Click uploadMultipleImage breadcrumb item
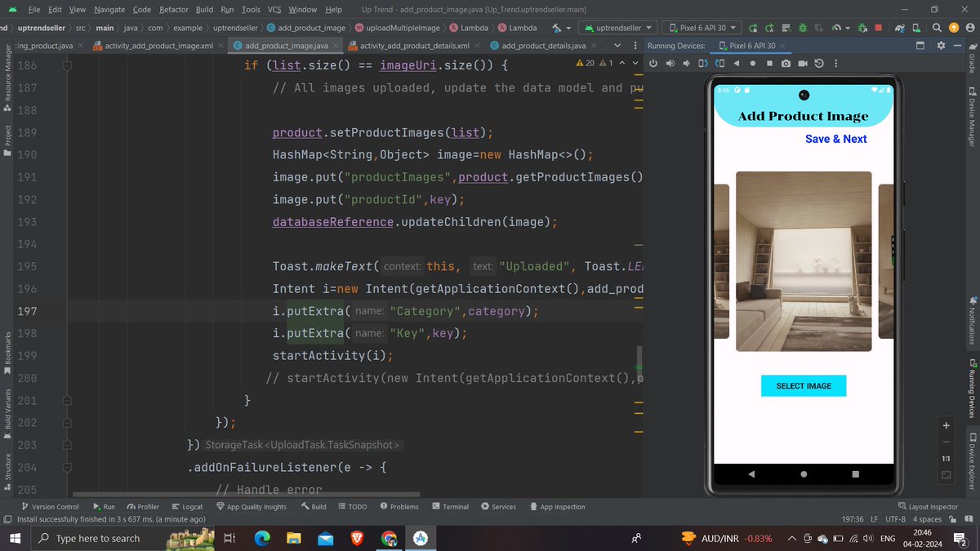Screen dimensions: 980x551 (x=397, y=28)
